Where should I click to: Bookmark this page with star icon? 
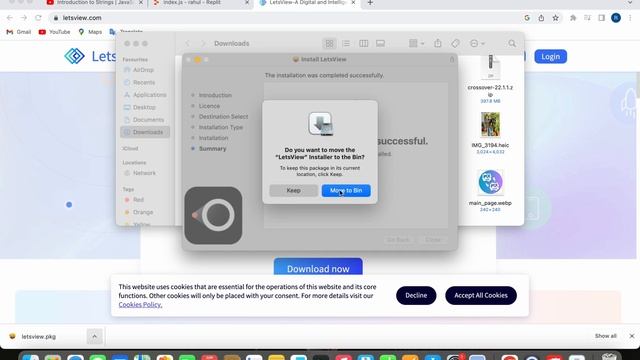click(x=556, y=18)
